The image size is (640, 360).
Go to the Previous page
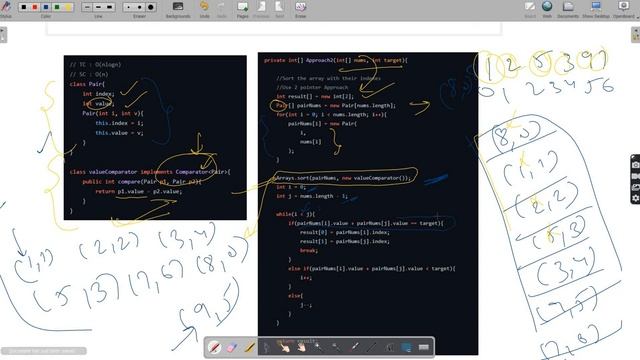coord(261,9)
